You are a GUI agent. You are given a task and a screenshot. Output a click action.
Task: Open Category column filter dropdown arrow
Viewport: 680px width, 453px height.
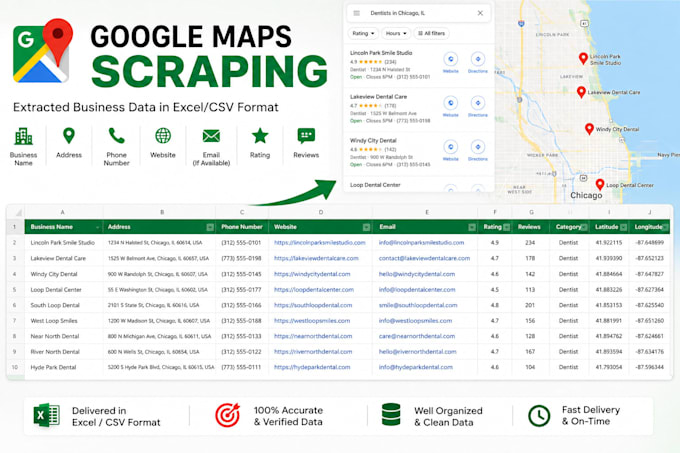pyautogui.click(x=584, y=227)
